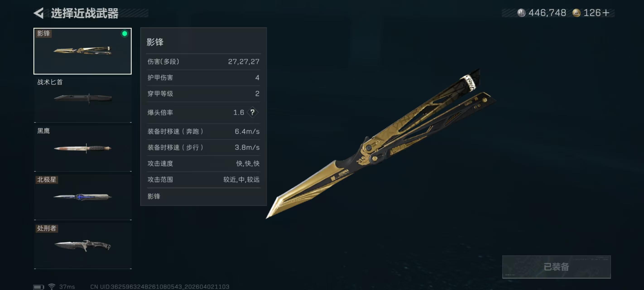Click the 伤害(多段) stat row

coord(203,62)
